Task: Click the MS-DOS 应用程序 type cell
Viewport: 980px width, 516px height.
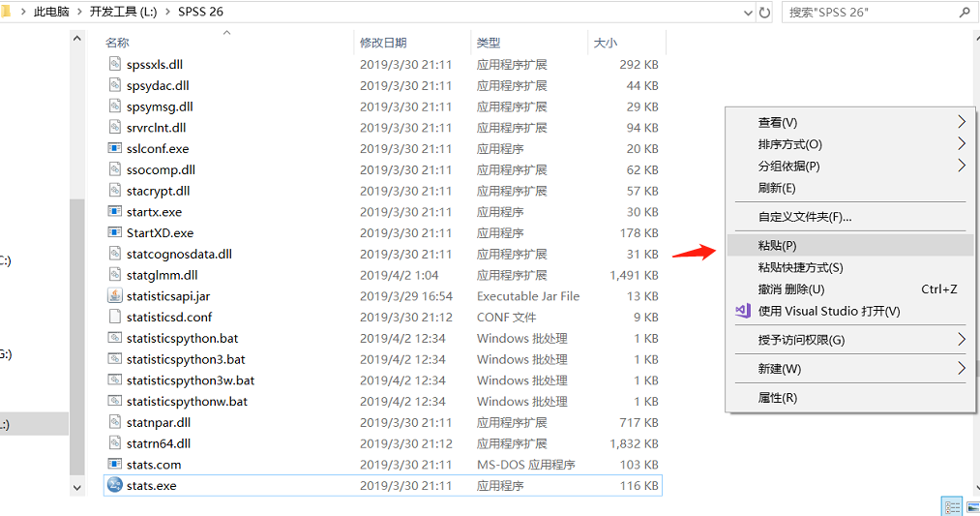Action: pyautogui.click(x=525, y=465)
